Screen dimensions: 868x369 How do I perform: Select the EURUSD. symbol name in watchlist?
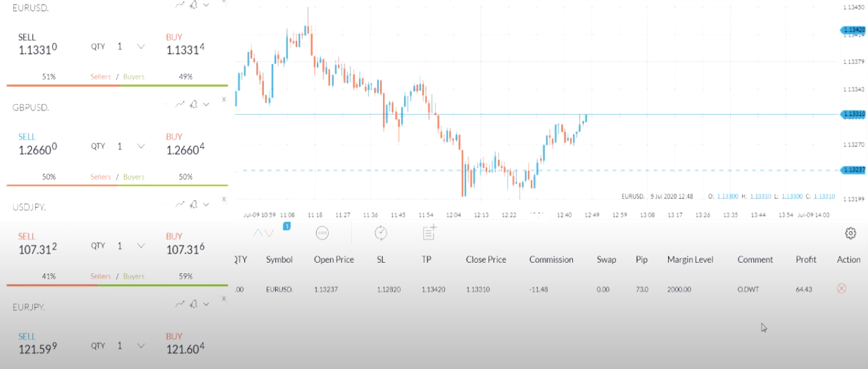click(31, 8)
